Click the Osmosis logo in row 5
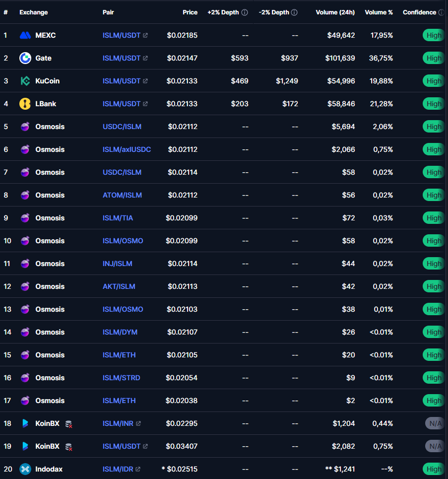 pos(25,127)
